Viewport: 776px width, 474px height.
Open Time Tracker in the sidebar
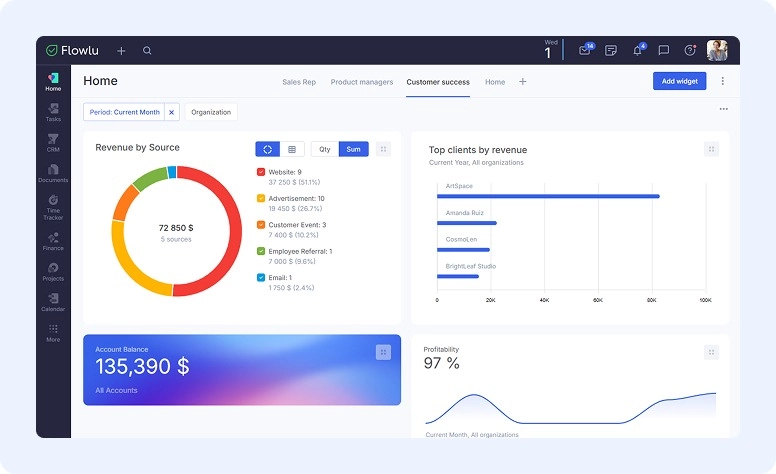[x=53, y=208]
